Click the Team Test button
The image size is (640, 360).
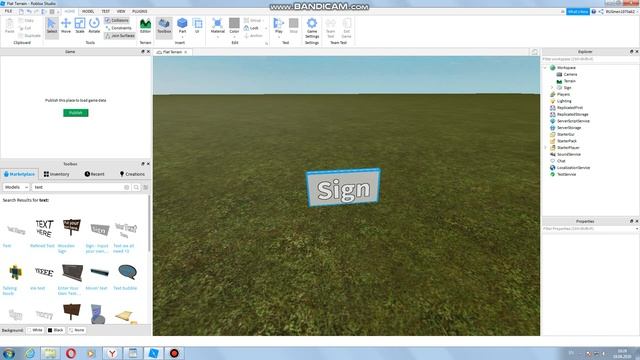coord(331,28)
